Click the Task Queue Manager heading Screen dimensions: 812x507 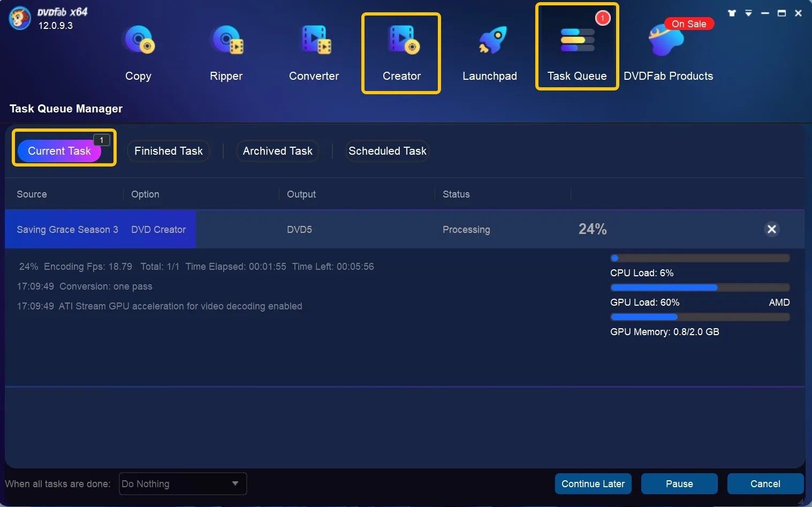66,109
